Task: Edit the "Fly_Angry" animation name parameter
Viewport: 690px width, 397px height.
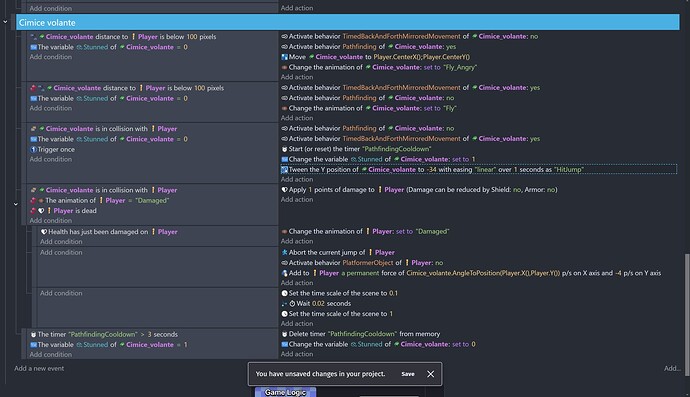Action: 460,67
